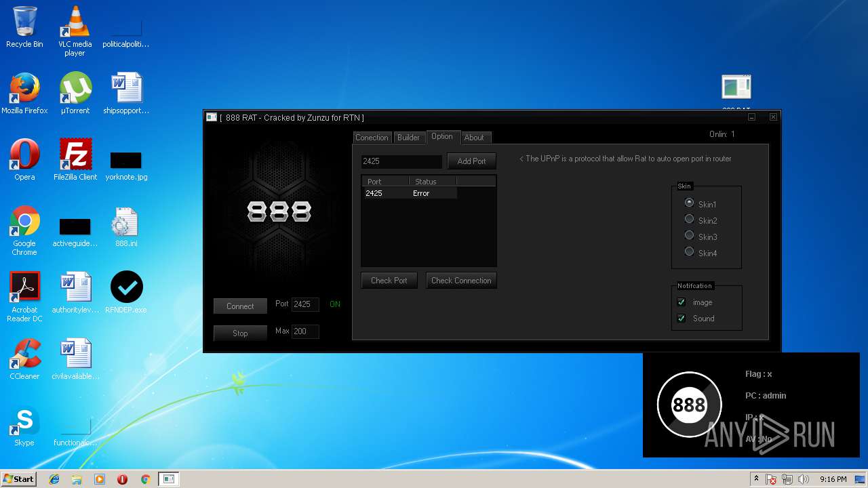Viewport: 868px width, 488px height.
Task: Choose the Skin3 radio button
Action: tap(689, 235)
